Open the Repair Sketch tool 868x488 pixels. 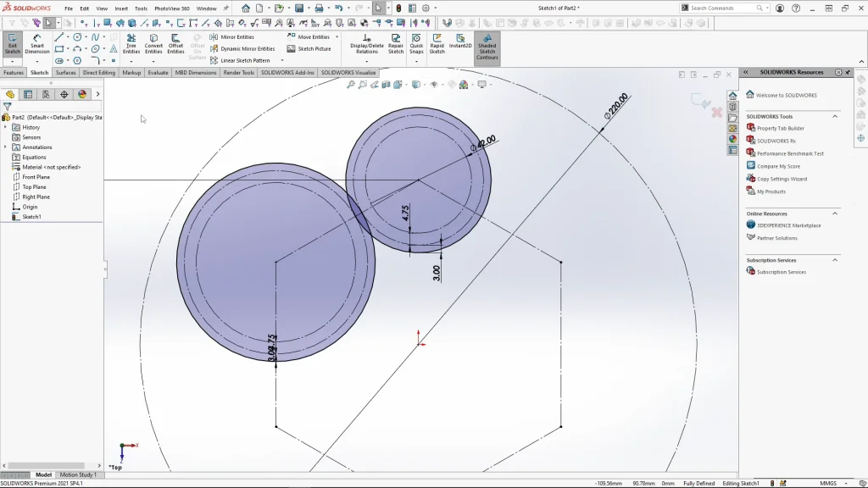point(396,43)
